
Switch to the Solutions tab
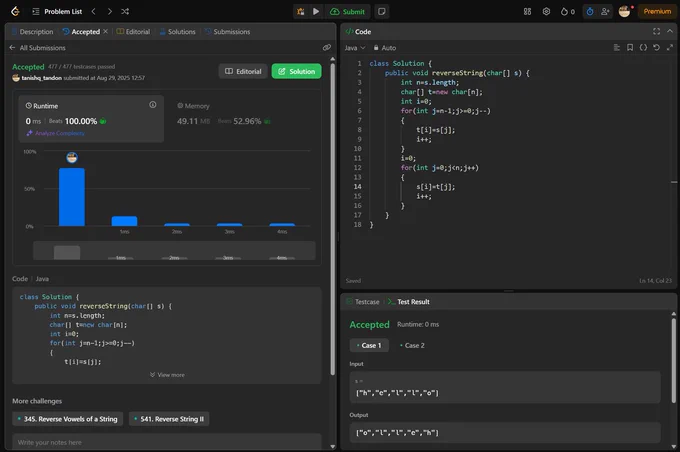pyautogui.click(x=177, y=32)
